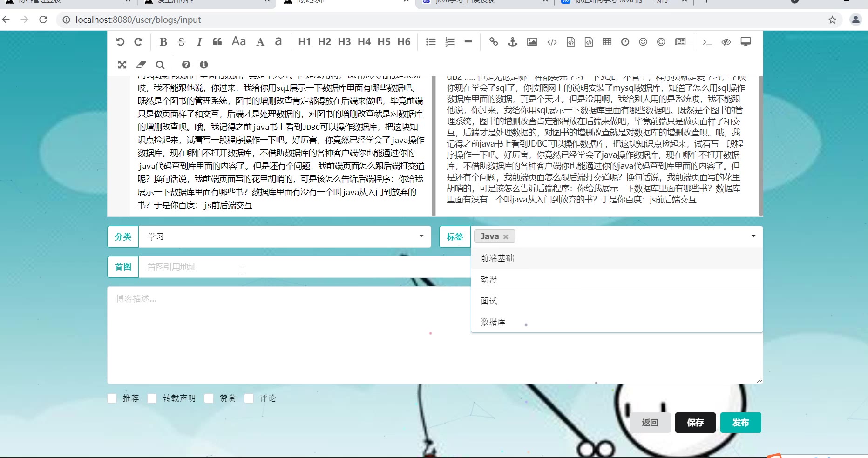
Task: Insert an H3 heading
Action: coord(345,42)
